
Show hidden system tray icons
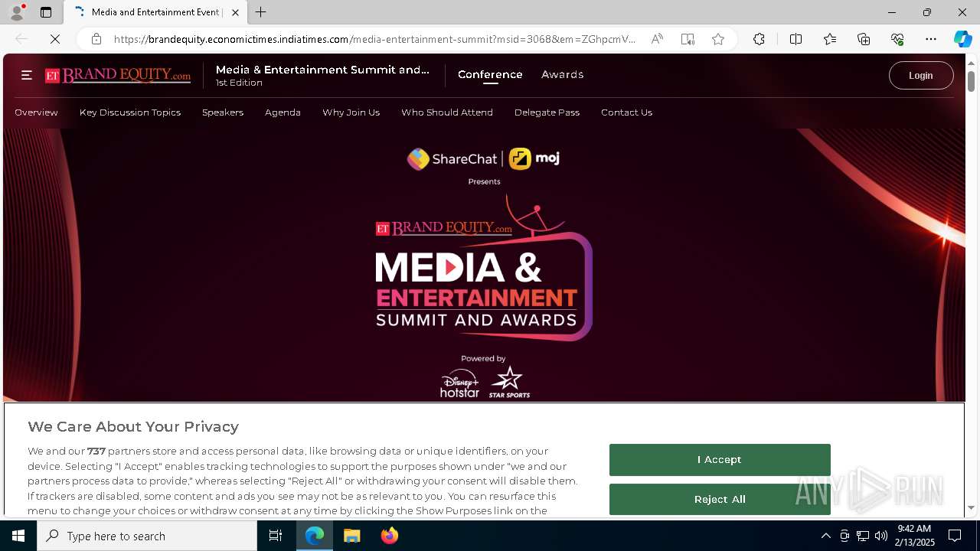pos(825,536)
